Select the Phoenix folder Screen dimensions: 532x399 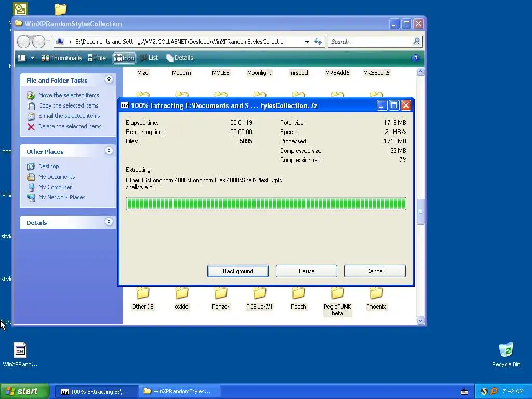pos(376,299)
